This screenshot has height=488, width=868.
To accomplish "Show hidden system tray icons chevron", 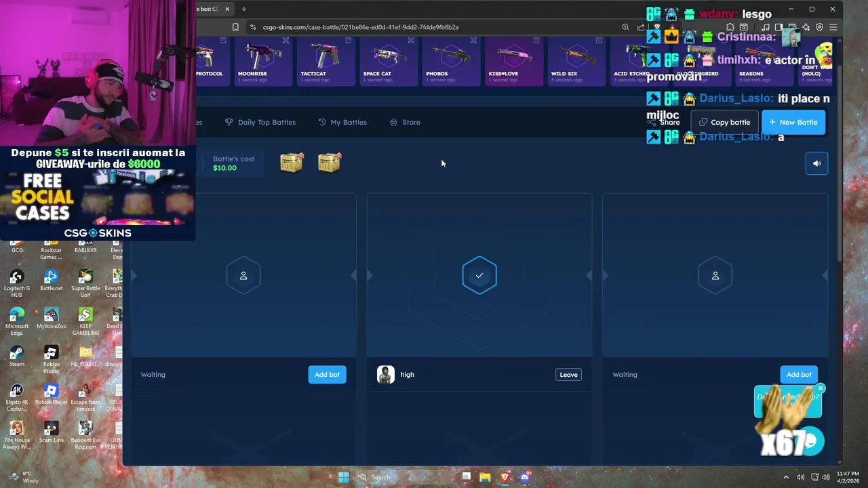I will (786, 477).
